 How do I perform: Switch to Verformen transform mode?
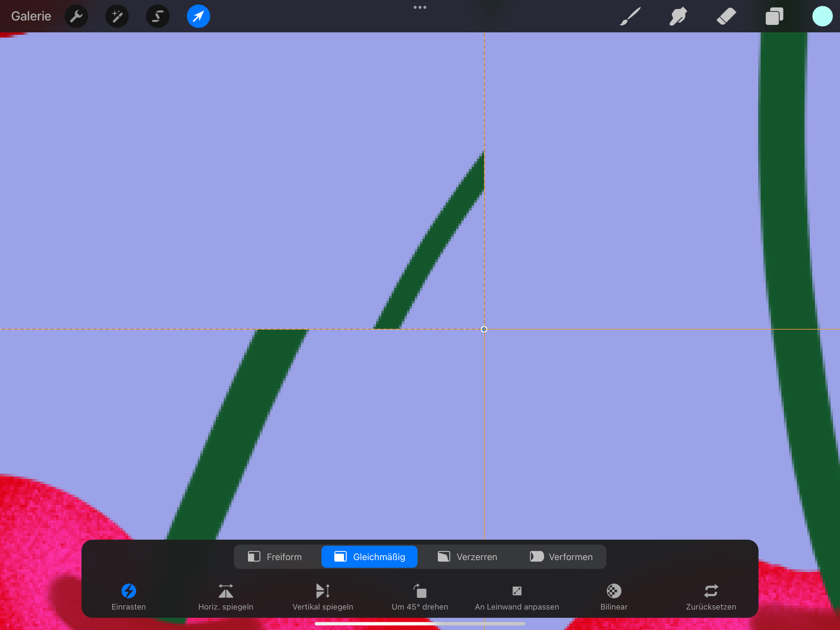pos(561,557)
